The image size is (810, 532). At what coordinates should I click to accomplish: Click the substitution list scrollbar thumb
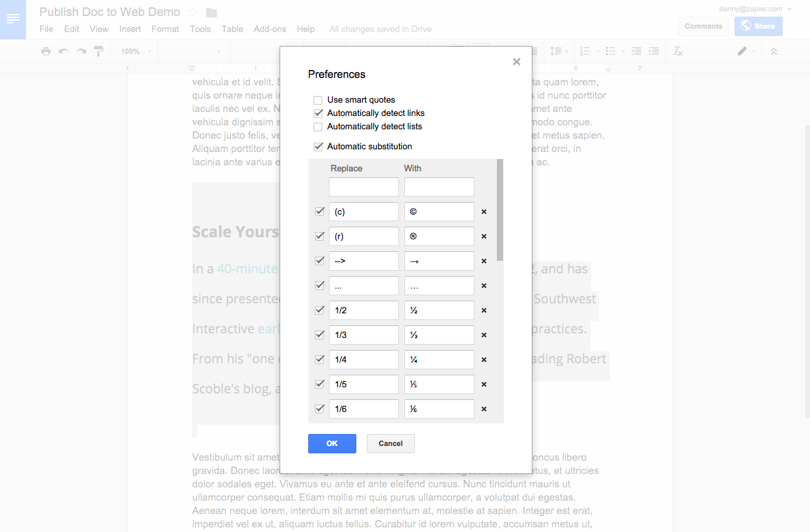(500, 210)
